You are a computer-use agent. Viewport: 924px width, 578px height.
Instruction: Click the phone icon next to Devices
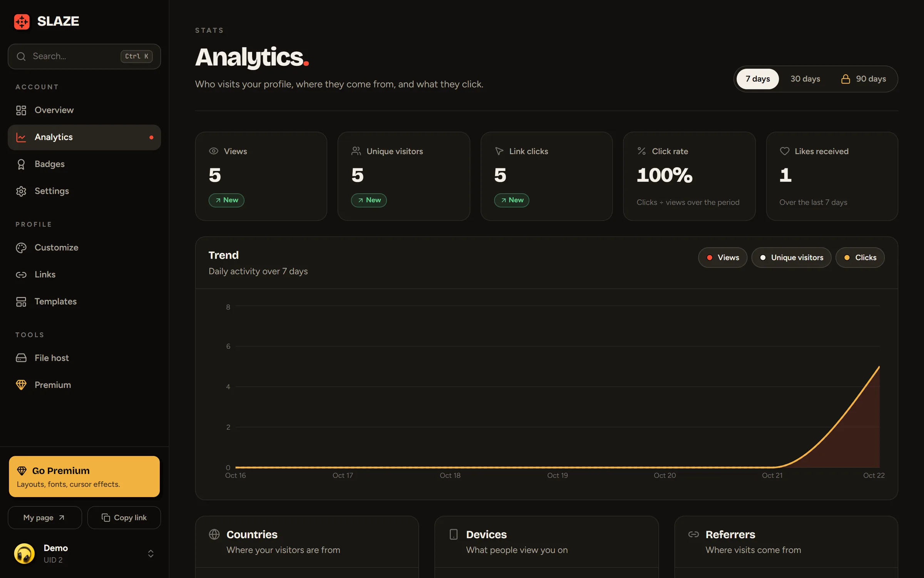pyautogui.click(x=454, y=534)
